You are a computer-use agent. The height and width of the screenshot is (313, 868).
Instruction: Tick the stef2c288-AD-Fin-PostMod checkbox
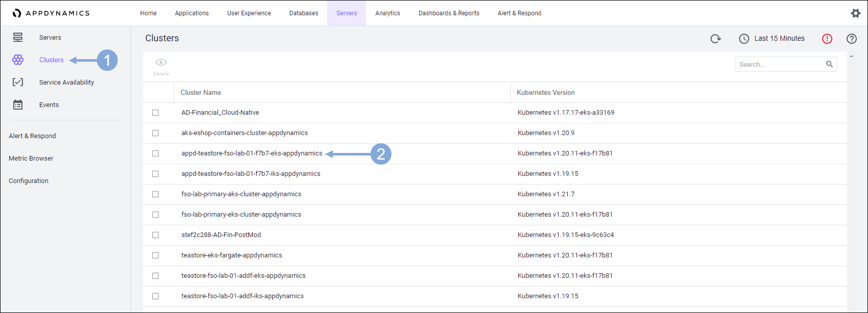[x=155, y=235]
